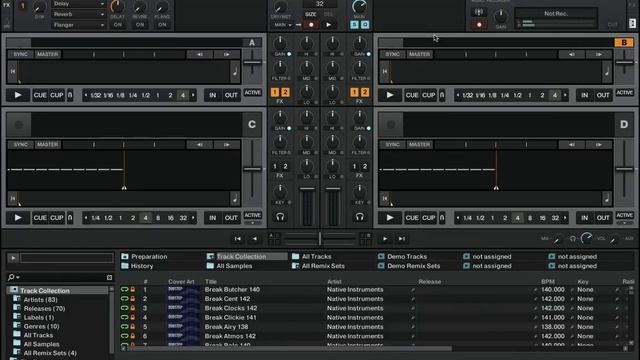Viewport: 640px width, 360px height.
Task: Click CUE button on deck C
Action: coord(40,218)
